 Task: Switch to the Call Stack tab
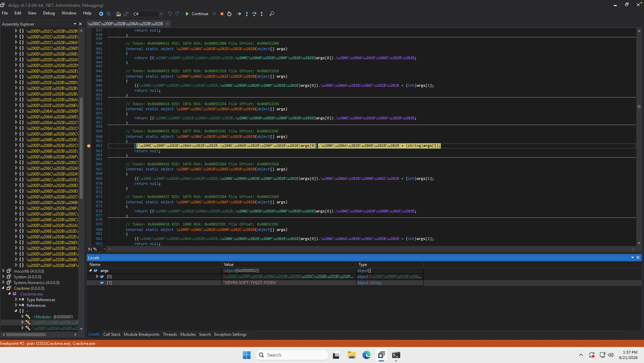pyautogui.click(x=112, y=334)
